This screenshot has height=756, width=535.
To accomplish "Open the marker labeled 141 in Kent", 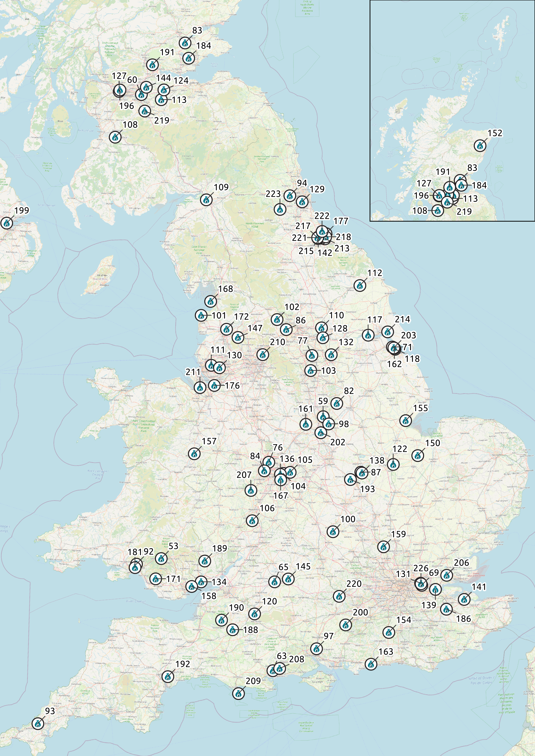I will pos(464,599).
